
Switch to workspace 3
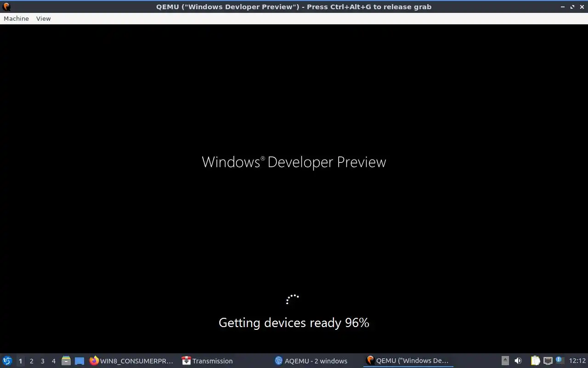[x=42, y=361]
